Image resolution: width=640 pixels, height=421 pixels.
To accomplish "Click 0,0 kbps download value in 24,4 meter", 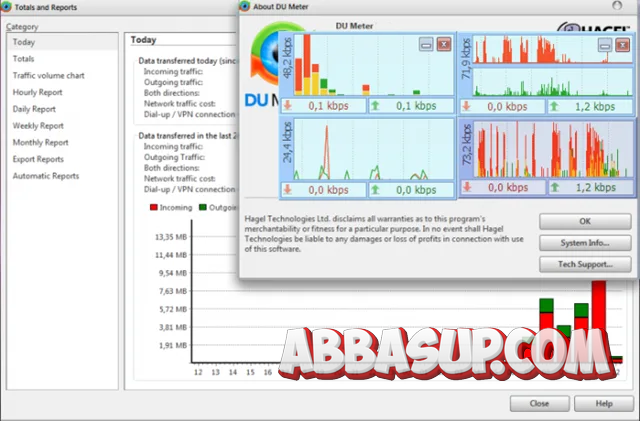I will pyautogui.click(x=328, y=190).
